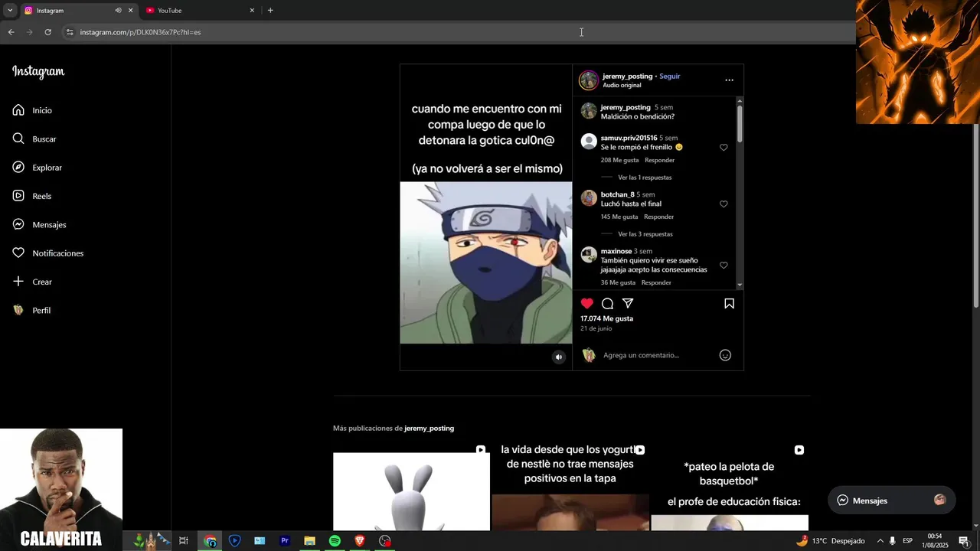Open File Explorer from the taskbar
The height and width of the screenshot is (551, 980).
(x=309, y=541)
